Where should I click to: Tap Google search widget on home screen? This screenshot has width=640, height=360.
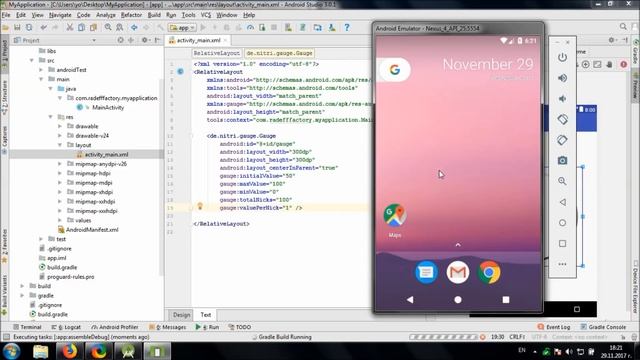click(x=394, y=70)
